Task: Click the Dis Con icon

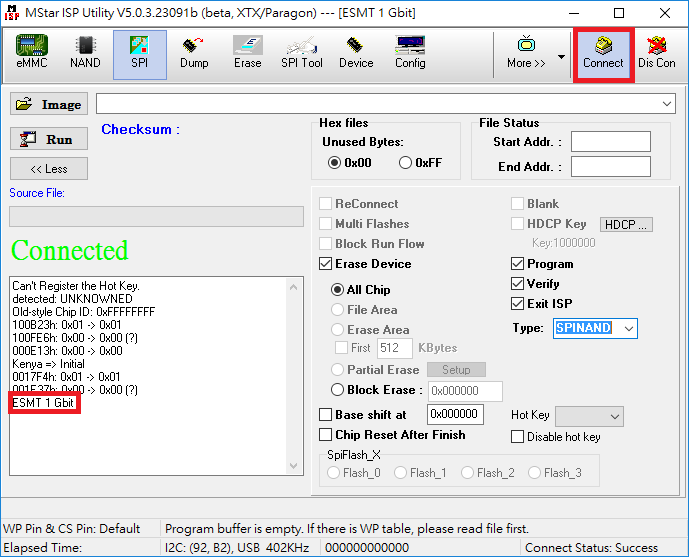Action: (x=657, y=53)
